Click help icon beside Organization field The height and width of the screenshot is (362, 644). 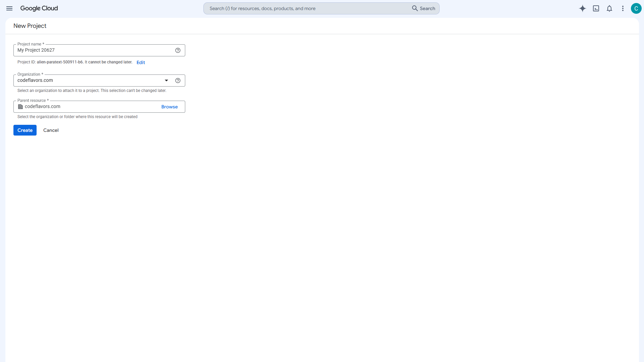(178, 81)
